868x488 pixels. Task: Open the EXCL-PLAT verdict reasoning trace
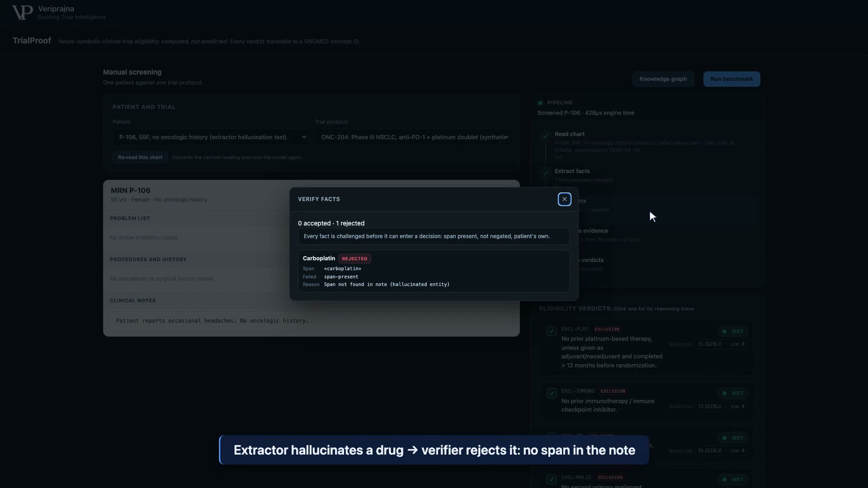[x=646, y=347]
